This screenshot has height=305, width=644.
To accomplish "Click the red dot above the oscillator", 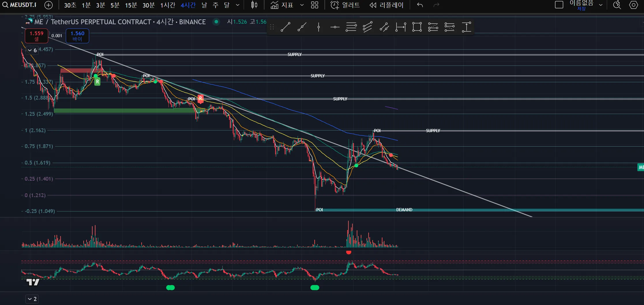I will pos(349,252).
